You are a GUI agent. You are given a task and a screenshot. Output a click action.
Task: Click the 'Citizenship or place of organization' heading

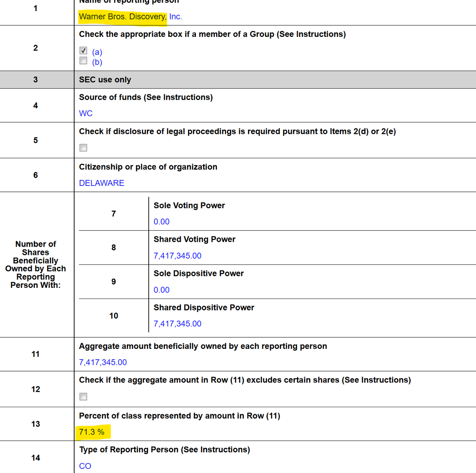(x=148, y=167)
